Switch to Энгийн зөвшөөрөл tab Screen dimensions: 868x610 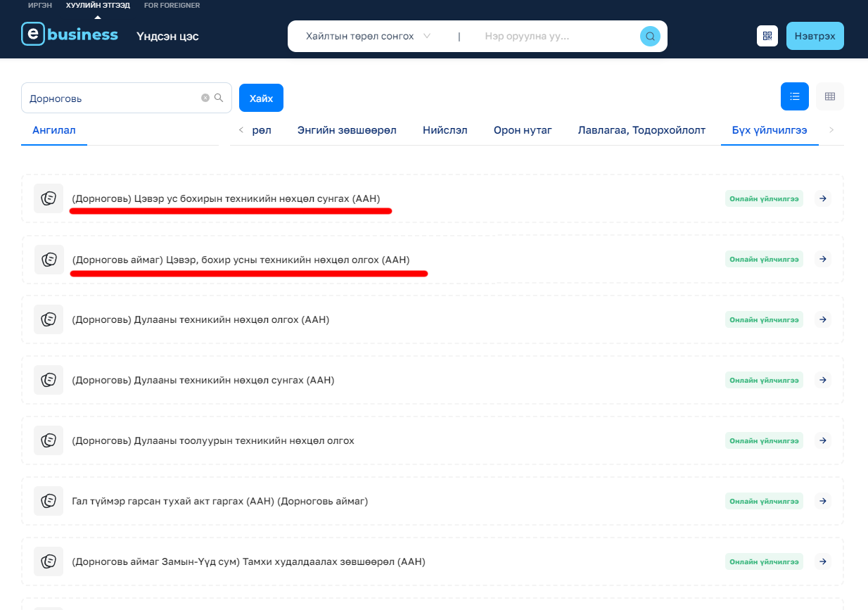[347, 130]
